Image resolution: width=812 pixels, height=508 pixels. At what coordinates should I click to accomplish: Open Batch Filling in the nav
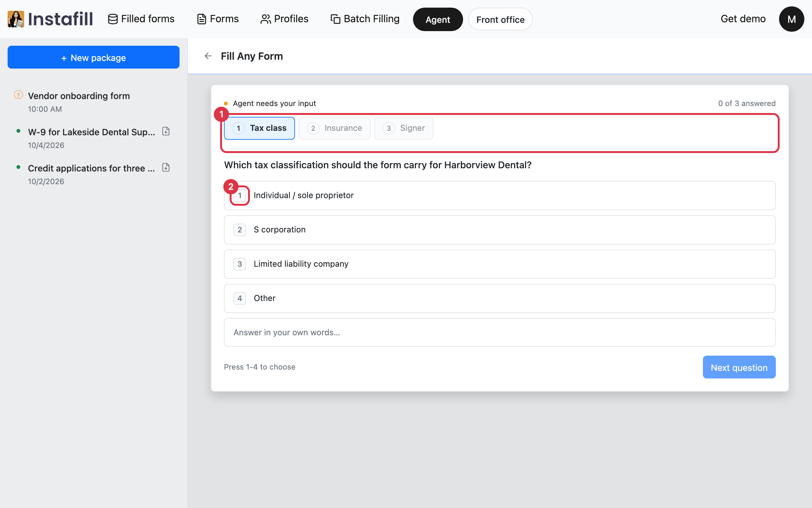click(x=365, y=19)
